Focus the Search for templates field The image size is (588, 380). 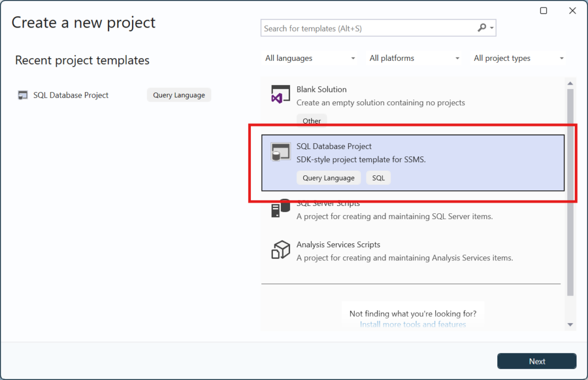[x=367, y=28]
